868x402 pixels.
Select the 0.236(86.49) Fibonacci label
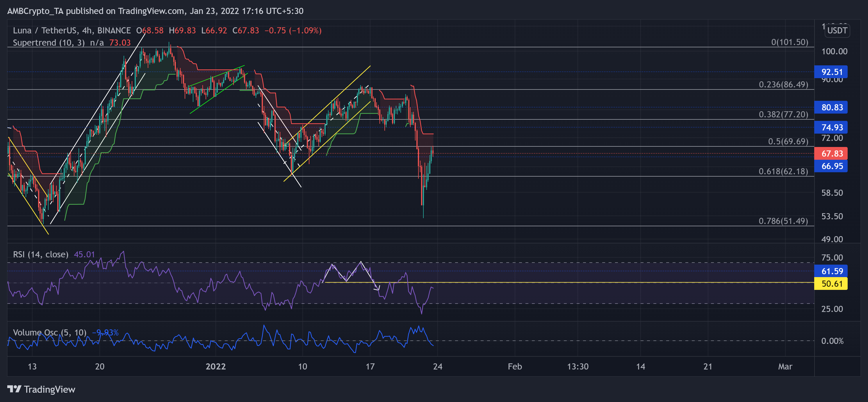(x=783, y=85)
